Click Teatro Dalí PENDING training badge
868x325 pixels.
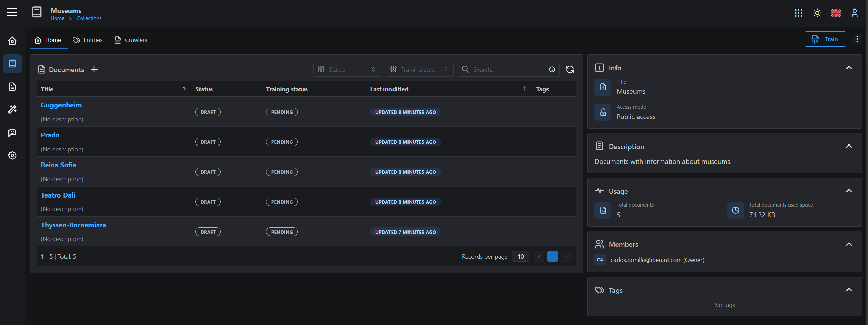click(282, 202)
